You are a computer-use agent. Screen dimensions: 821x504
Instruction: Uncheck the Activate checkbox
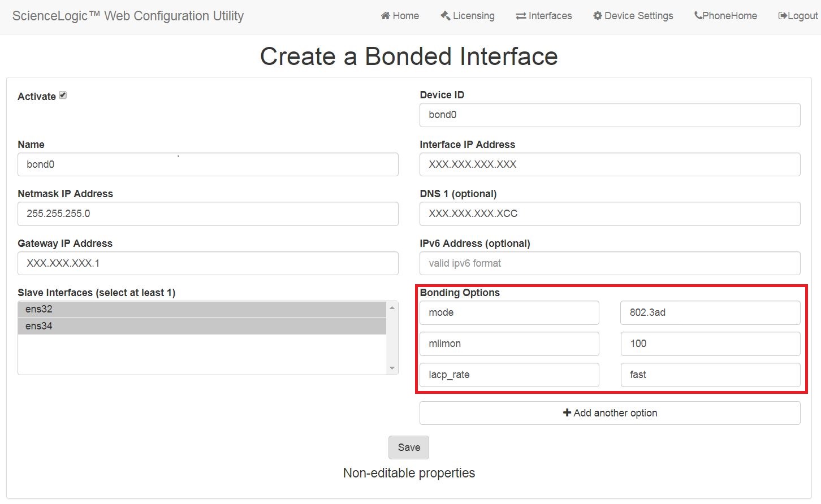pos(62,94)
